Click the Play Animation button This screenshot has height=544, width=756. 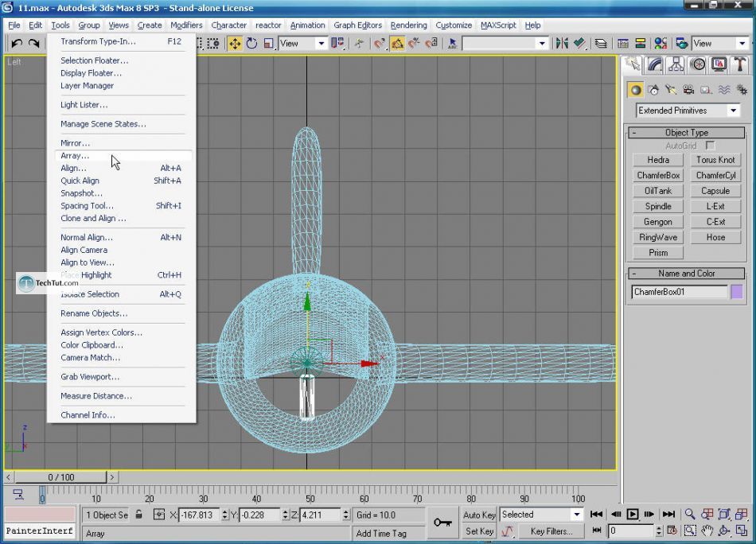pyautogui.click(x=632, y=514)
